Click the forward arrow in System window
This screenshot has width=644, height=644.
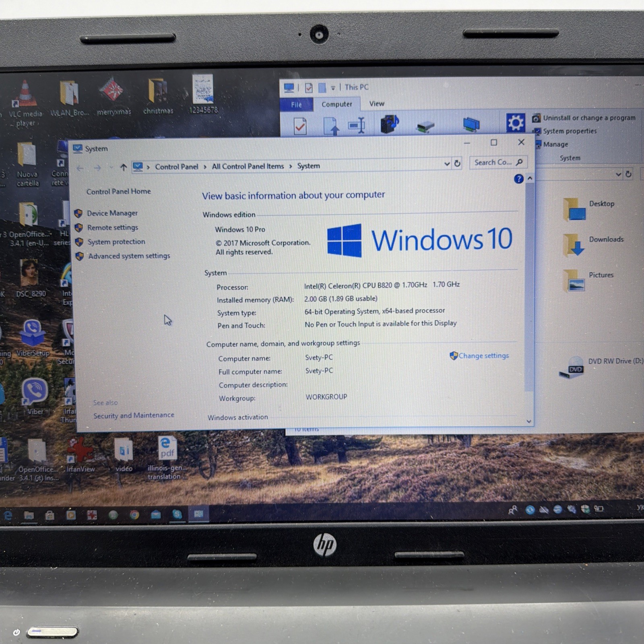(97, 168)
